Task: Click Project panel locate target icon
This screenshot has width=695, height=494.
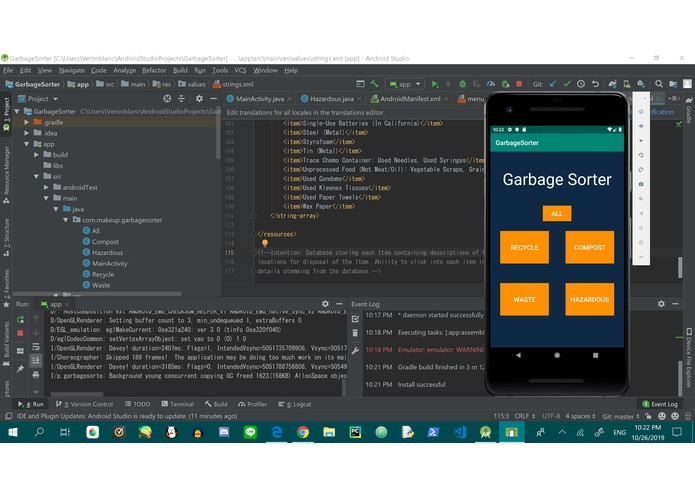Action: click(x=167, y=98)
